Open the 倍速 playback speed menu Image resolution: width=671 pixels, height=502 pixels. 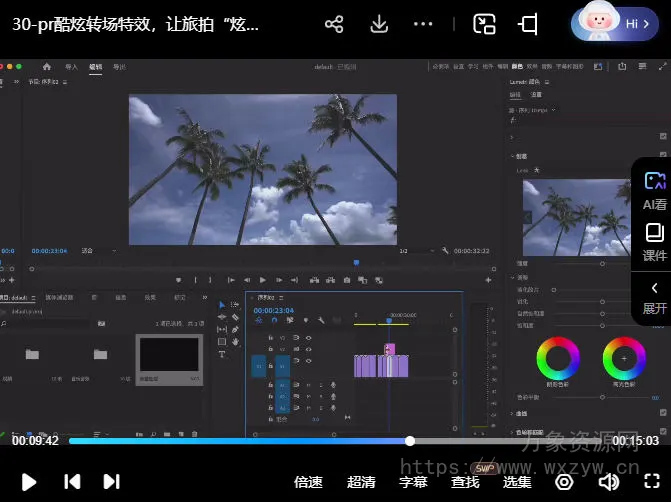coord(308,482)
